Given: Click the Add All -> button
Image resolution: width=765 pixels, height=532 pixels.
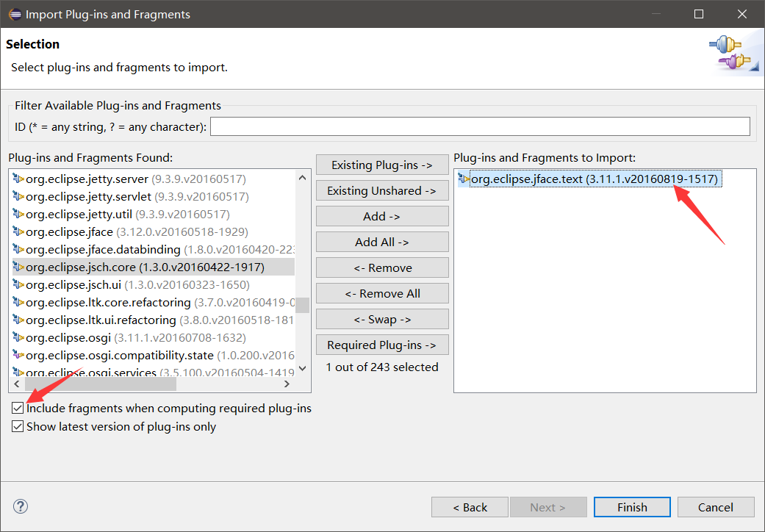Looking at the screenshot, I should click(x=382, y=242).
